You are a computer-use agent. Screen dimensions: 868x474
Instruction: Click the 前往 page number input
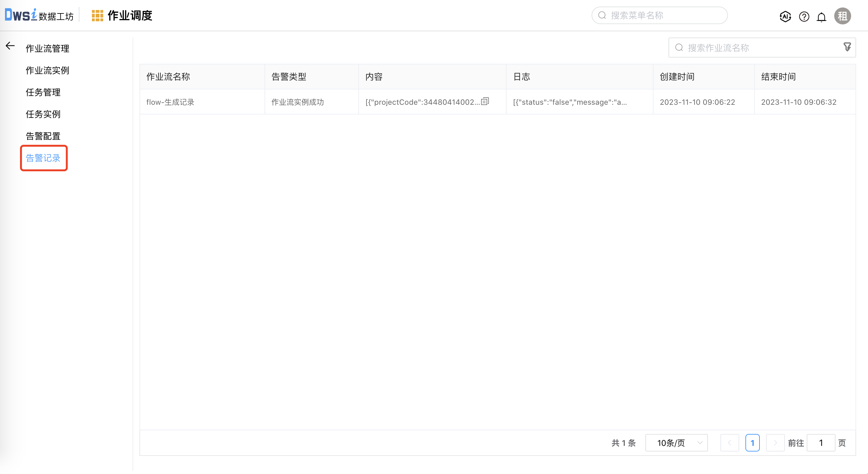[821, 443]
